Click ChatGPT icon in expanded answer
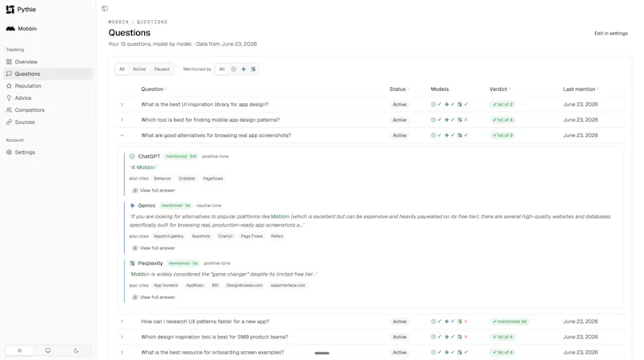 point(132,156)
